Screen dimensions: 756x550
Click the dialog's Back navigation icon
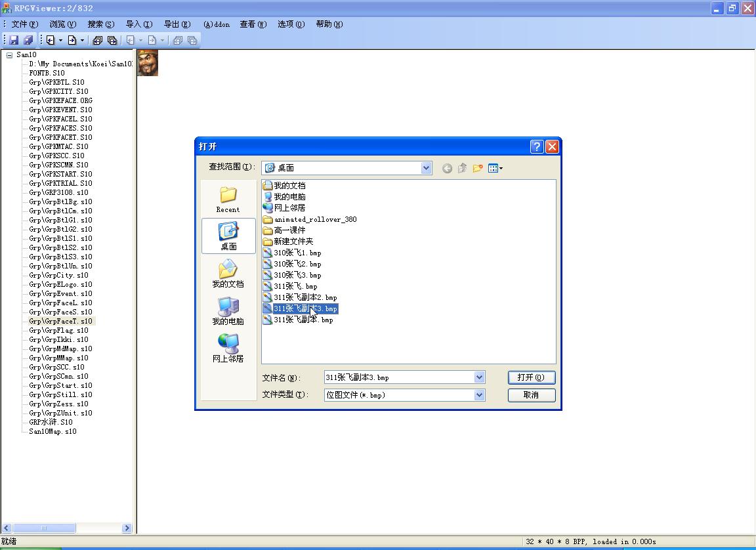[x=447, y=168]
